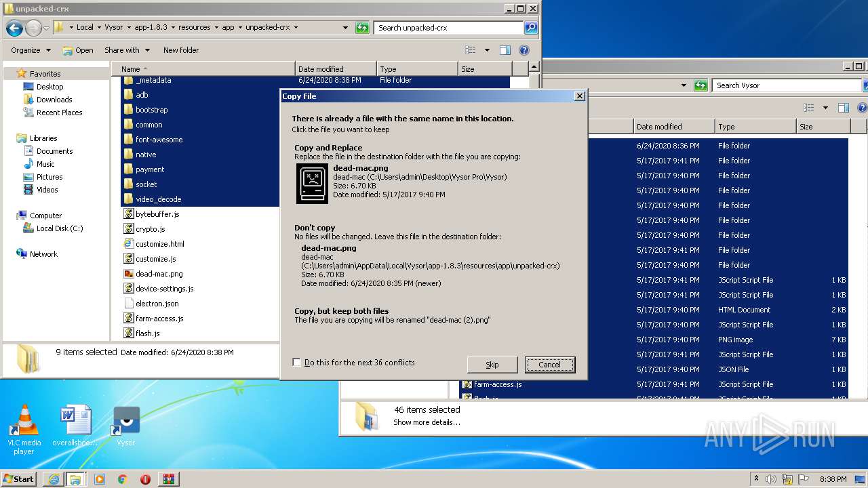The width and height of the screenshot is (868, 488).
Task: Click the Search Vysor input field
Action: (787, 85)
